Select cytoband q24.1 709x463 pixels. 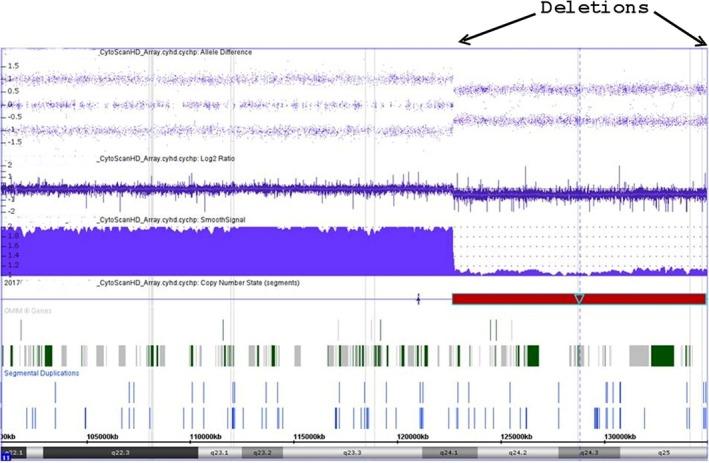coord(449,453)
